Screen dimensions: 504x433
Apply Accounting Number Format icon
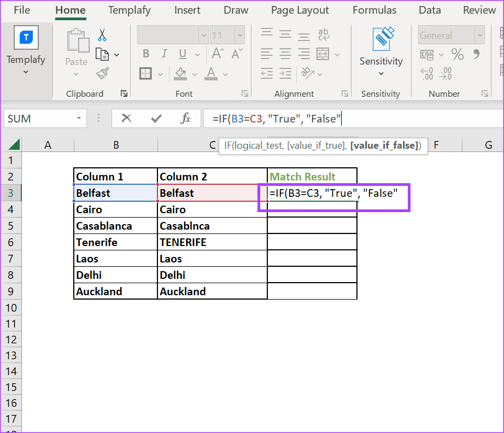[427, 55]
